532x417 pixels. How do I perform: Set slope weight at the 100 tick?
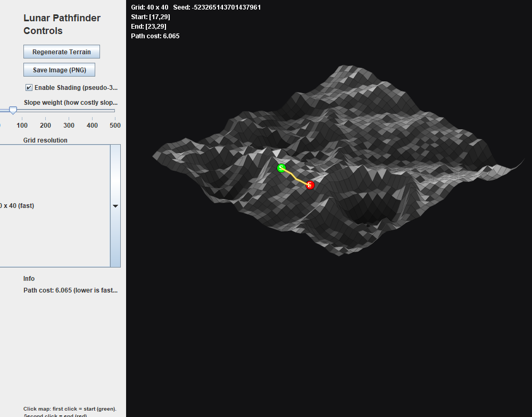coord(22,111)
